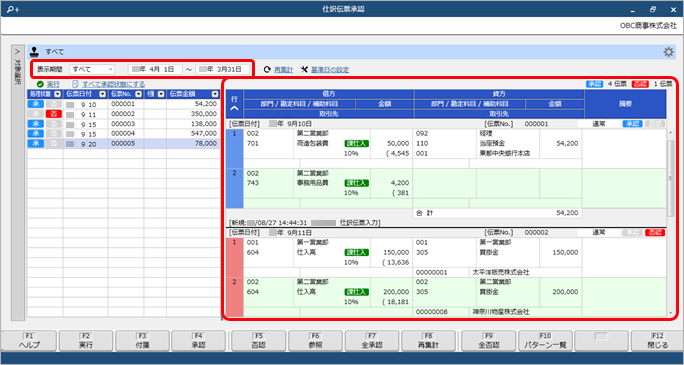684x365 pixels.
Task: Open the narrow column filter before 伝票金額
Action: (x=161, y=94)
